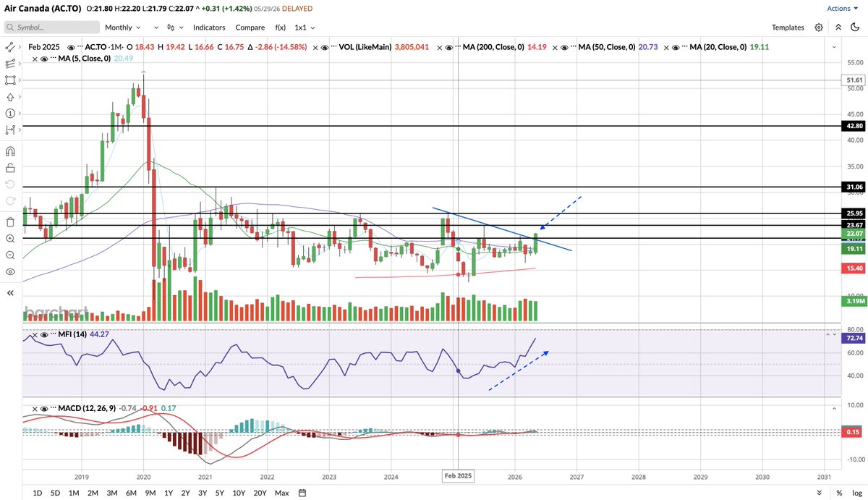Select the 1D time range
This screenshot has width=868, height=500.
[x=38, y=493]
